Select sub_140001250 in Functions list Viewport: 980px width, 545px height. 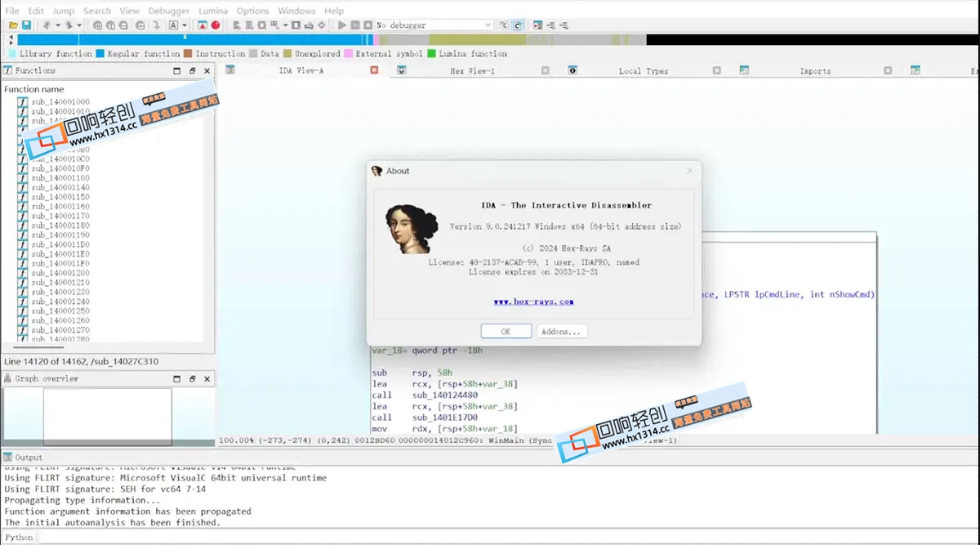coord(60,311)
